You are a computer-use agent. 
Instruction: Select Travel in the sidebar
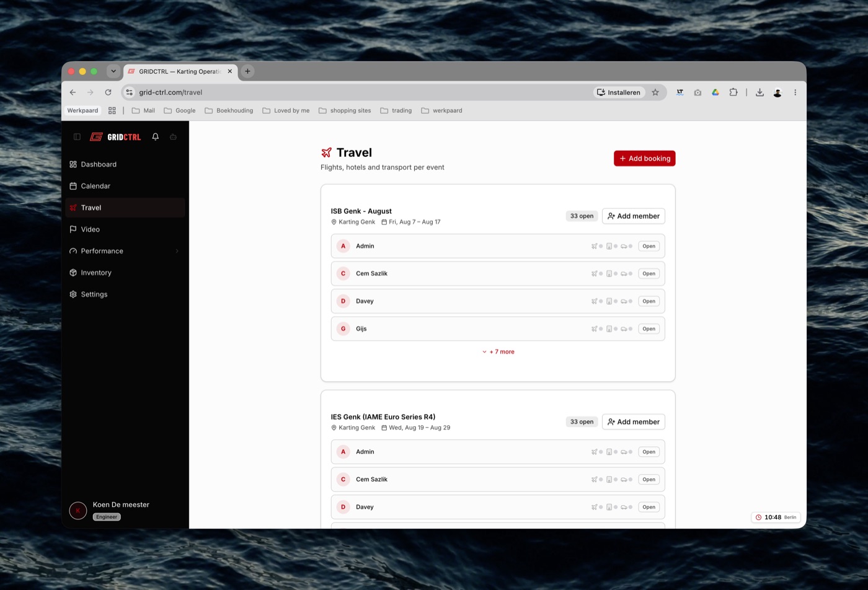(125, 208)
